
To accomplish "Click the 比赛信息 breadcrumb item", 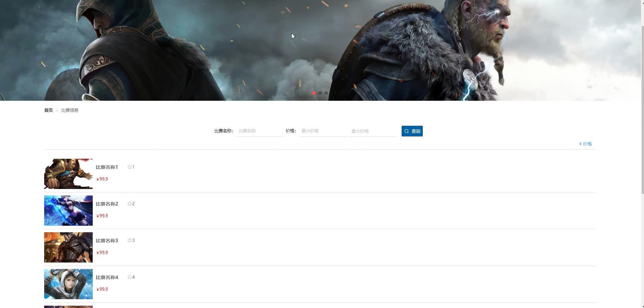I will 70,110.
